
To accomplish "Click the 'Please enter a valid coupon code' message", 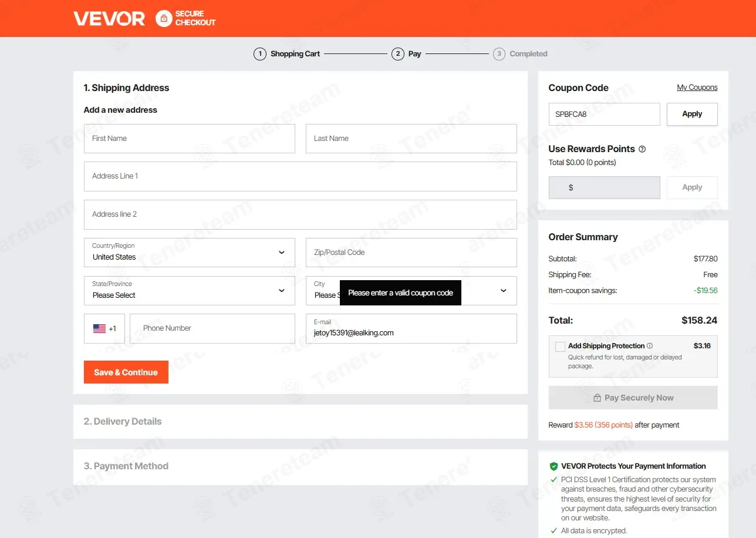I will (401, 292).
